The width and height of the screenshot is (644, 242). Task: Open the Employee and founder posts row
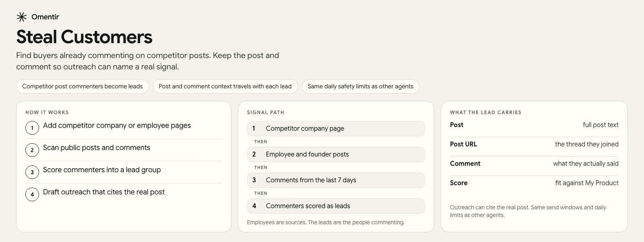[336, 154]
